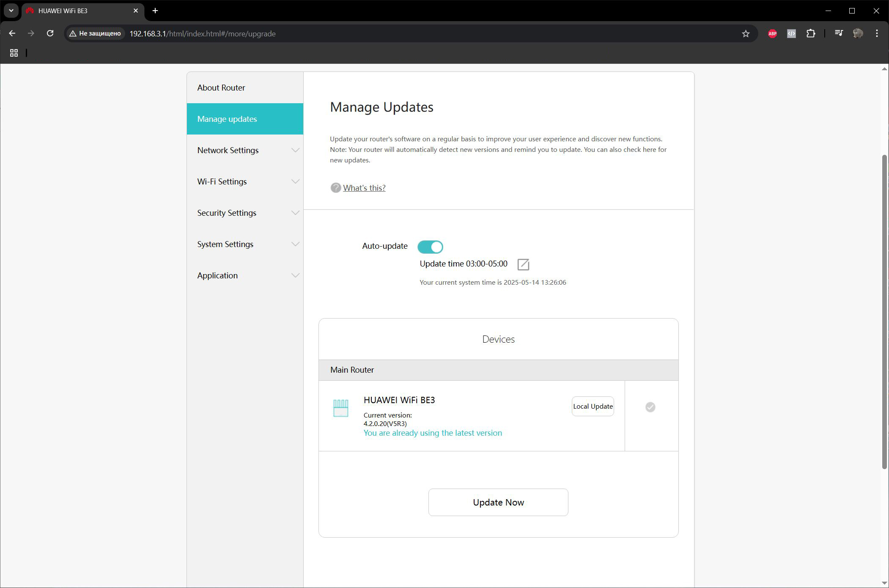The image size is (889, 588).
Task: Click the bookmark star icon
Action: pos(746,33)
